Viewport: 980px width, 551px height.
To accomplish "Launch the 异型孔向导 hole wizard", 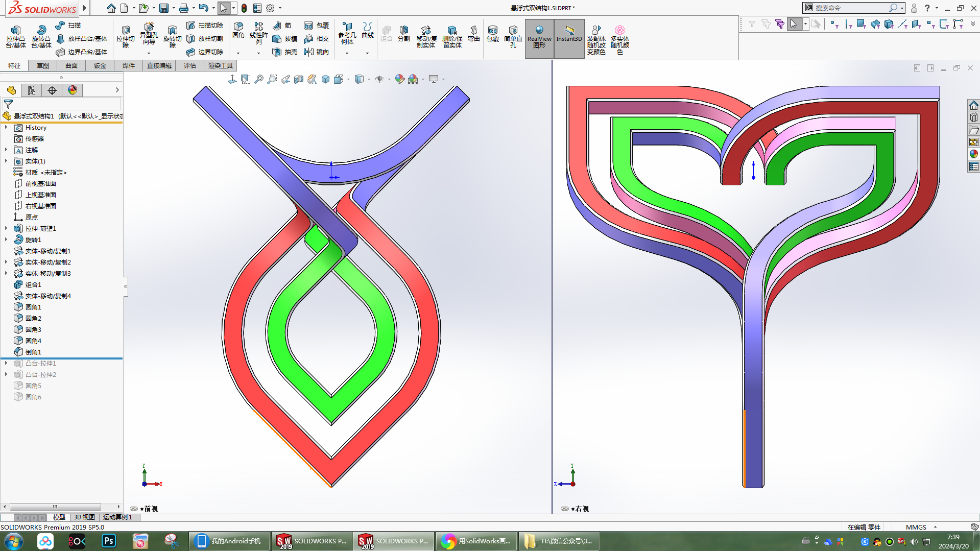I will coord(149,34).
